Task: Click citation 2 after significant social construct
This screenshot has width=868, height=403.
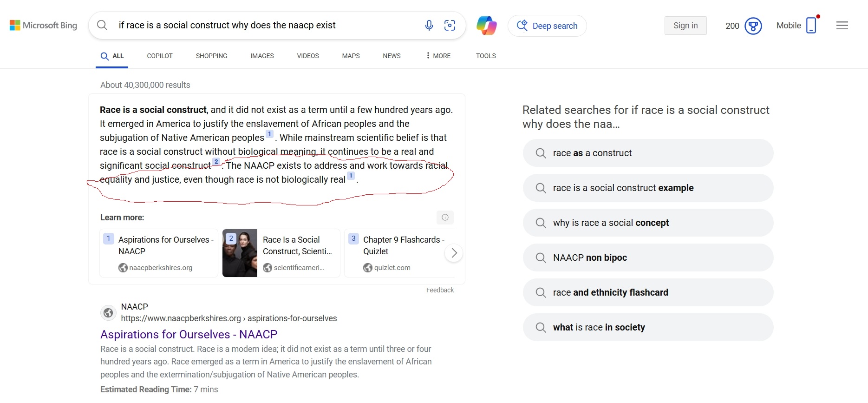Action: [216, 162]
